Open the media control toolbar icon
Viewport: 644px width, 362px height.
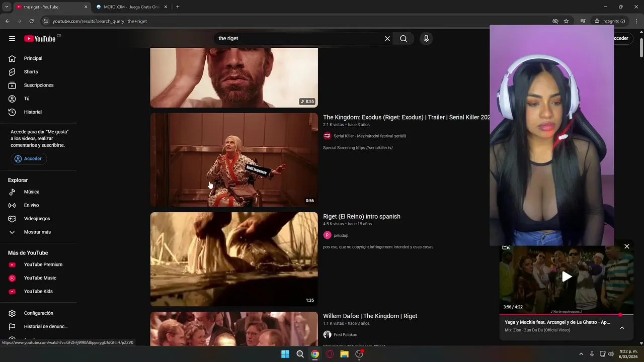tap(583, 21)
